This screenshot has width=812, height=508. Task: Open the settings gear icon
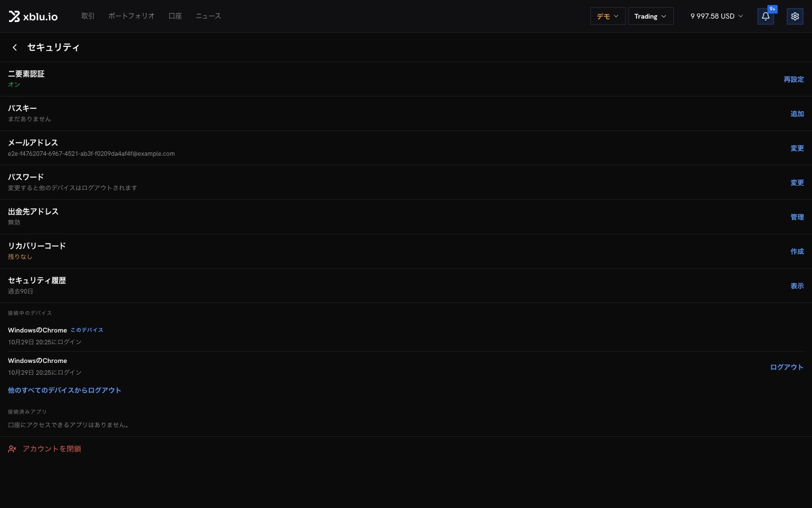(795, 16)
